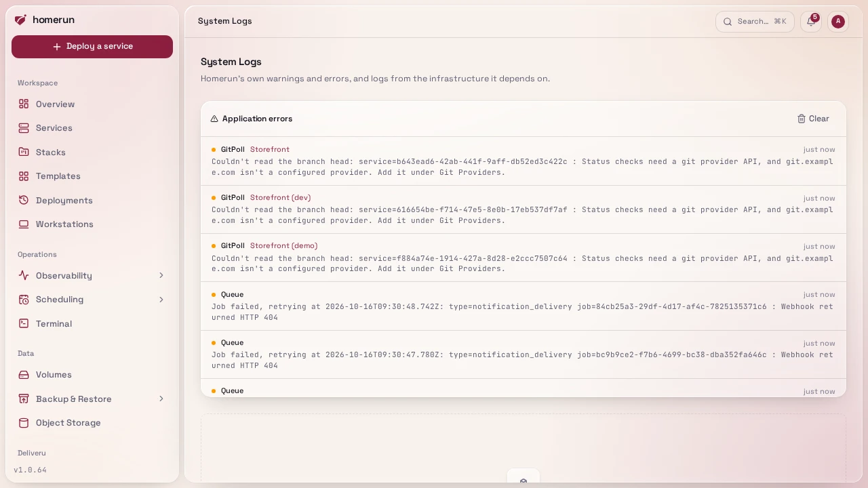Open the Overview icon in the sidebar
The width and height of the screenshot is (868, 488).
(x=24, y=104)
